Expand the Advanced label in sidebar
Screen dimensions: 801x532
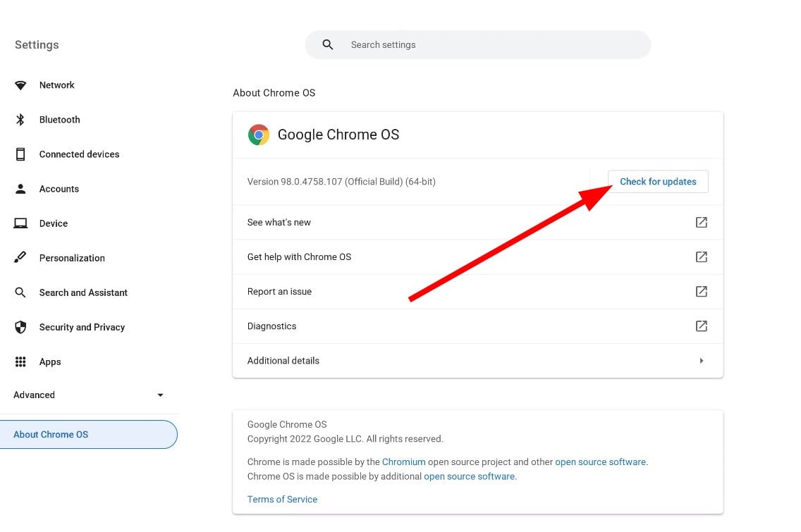35,395
